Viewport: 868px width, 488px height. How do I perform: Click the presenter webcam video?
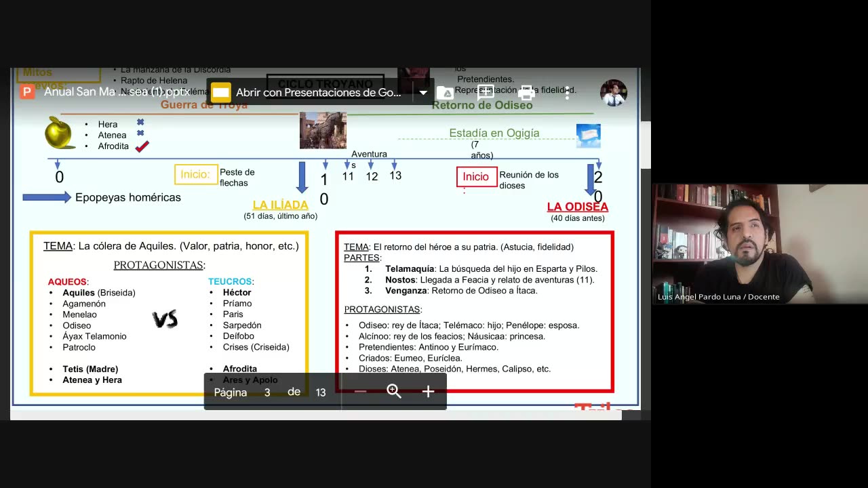[760, 243]
